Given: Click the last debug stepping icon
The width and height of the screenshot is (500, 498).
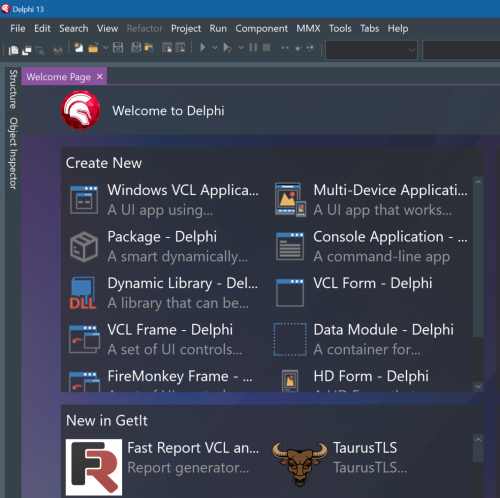Looking at the screenshot, I should [310, 48].
